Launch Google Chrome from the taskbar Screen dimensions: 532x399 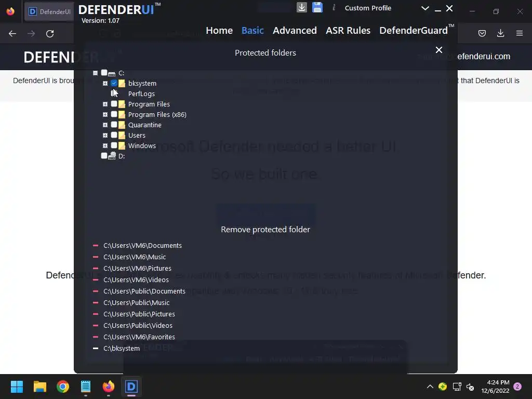(x=63, y=387)
